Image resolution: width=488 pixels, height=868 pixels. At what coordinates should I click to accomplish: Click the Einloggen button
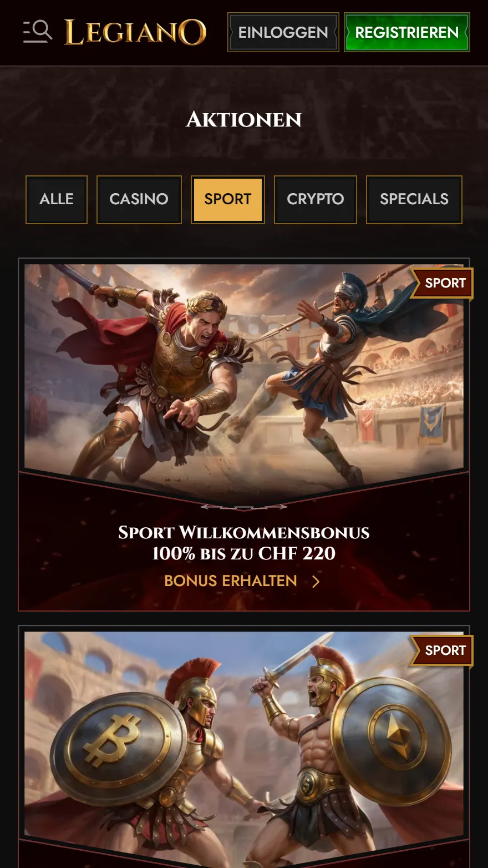[283, 32]
